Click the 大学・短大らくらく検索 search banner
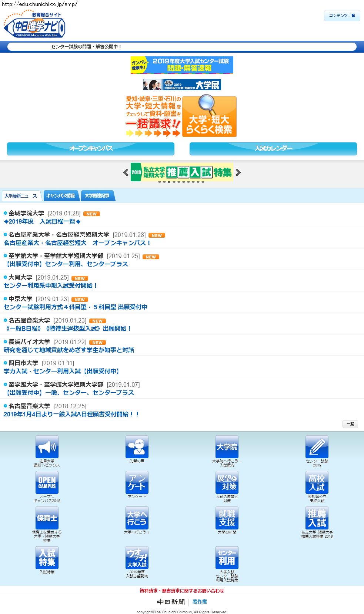Image resolution: width=364 pixels, height=614 pixels. pos(209,117)
